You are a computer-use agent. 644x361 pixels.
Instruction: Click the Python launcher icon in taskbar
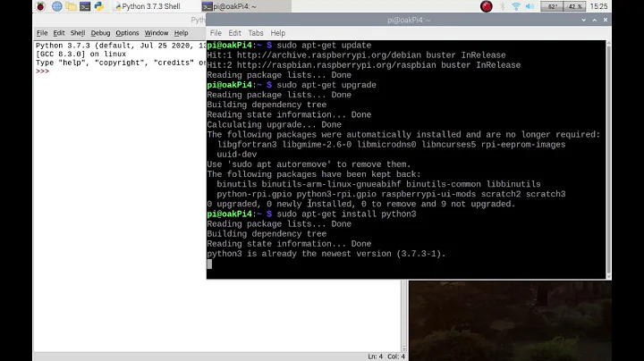click(99, 6)
